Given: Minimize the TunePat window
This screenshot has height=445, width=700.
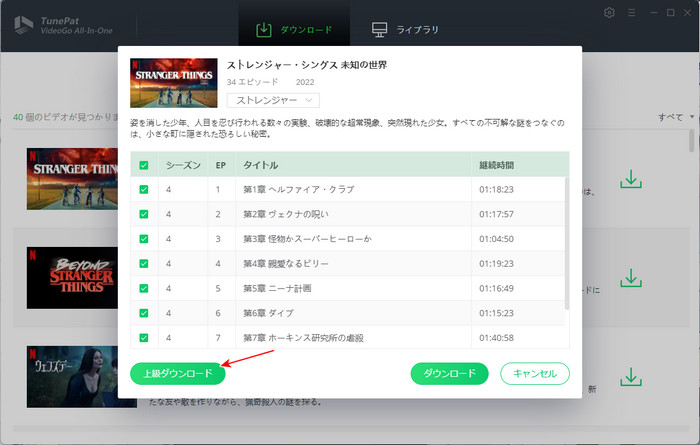Looking at the screenshot, I should (x=654, y=12).
